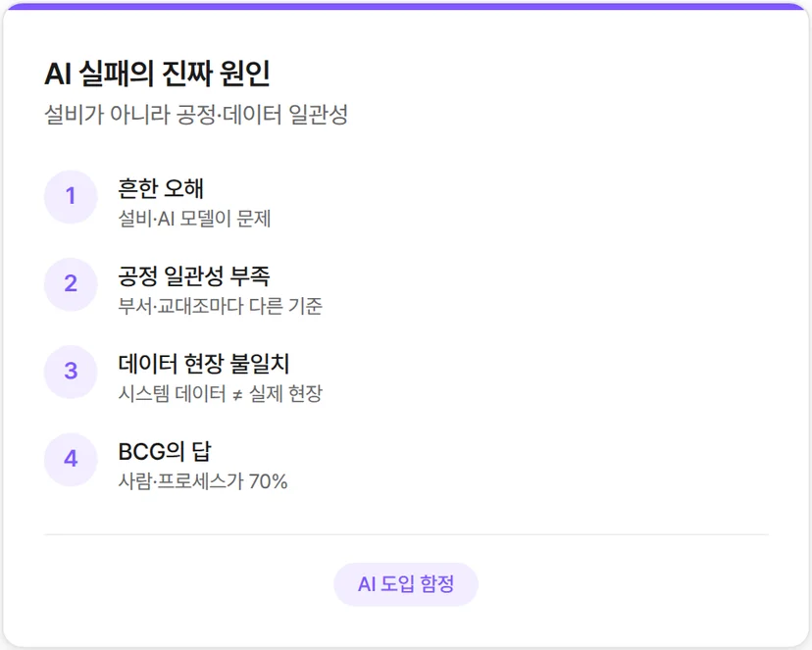Select the item title '데이터 현장 불일치'
This screenshot has width=812, height=650.
(204, 364)
